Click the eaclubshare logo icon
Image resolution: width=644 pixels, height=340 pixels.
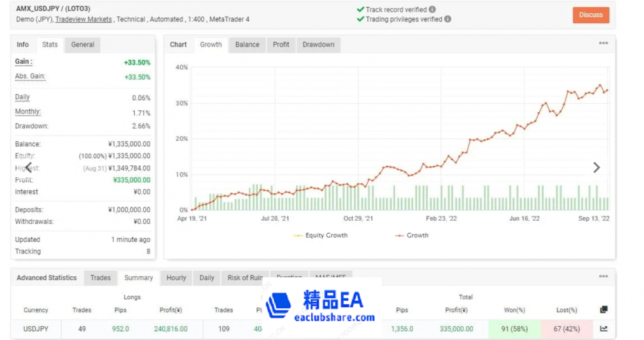(x=278, y=305)
